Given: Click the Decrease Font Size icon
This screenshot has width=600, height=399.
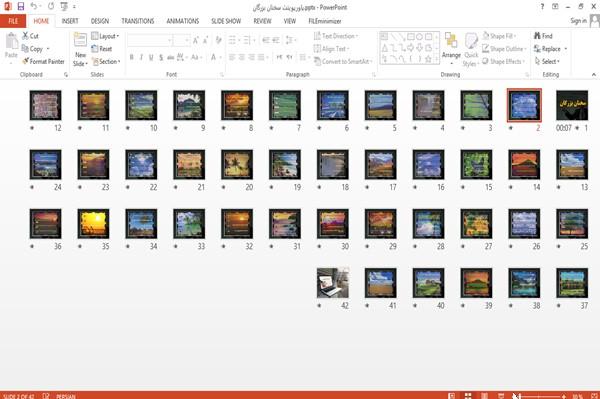Looking at the screenshot, I should coord(205,40).
